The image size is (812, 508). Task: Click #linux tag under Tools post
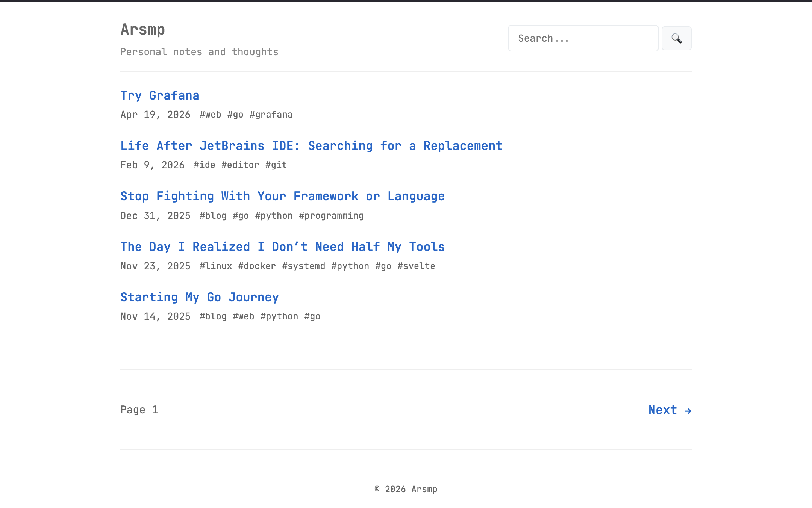click(x=216, y=266)
